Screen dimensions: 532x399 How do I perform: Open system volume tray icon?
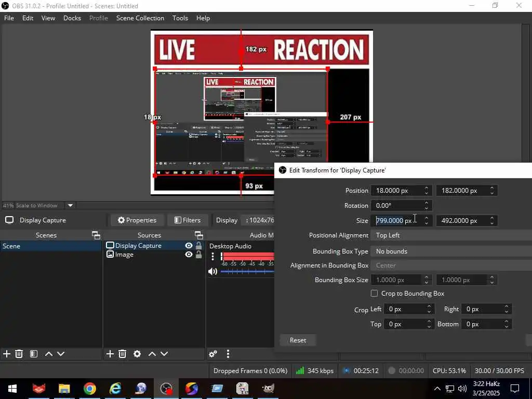pyautogui.click(x=462, y=389)
